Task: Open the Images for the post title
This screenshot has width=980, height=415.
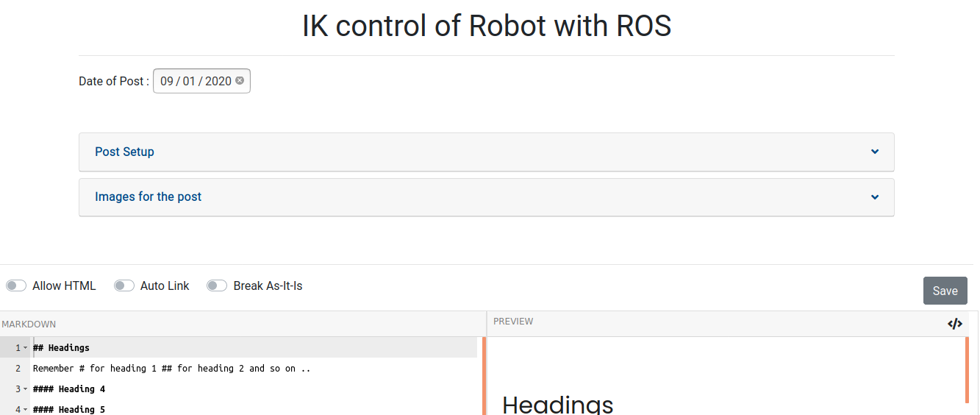Action: coord(148,196)
